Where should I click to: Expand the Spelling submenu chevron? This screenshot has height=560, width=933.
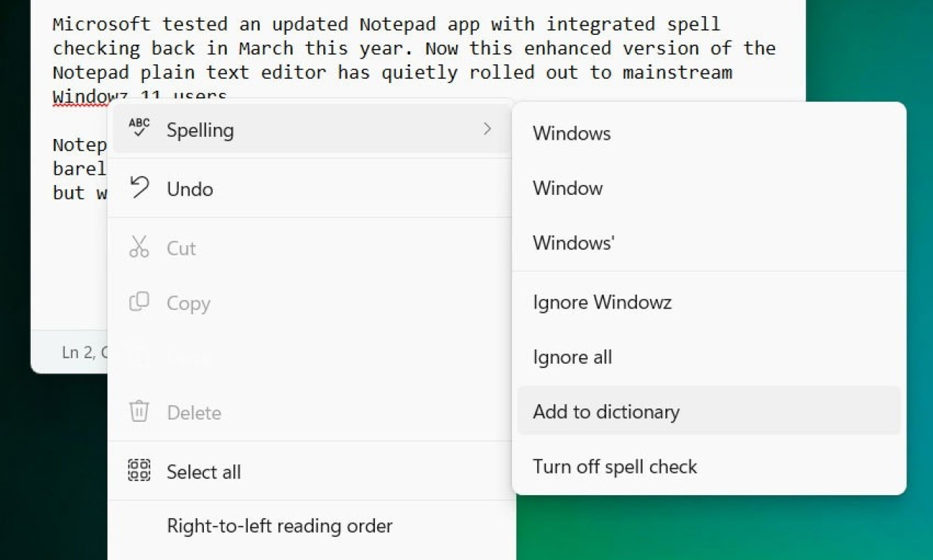[x=487, y=129]
